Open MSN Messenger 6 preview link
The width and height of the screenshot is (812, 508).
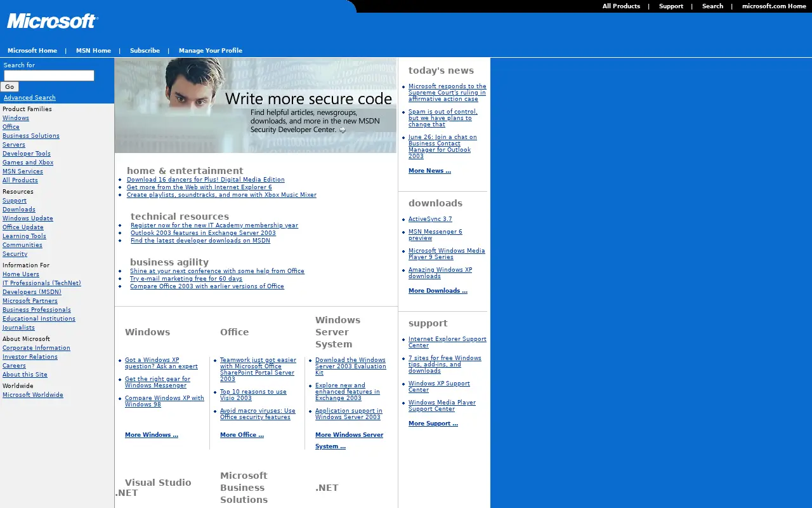(x=435, y=235)
